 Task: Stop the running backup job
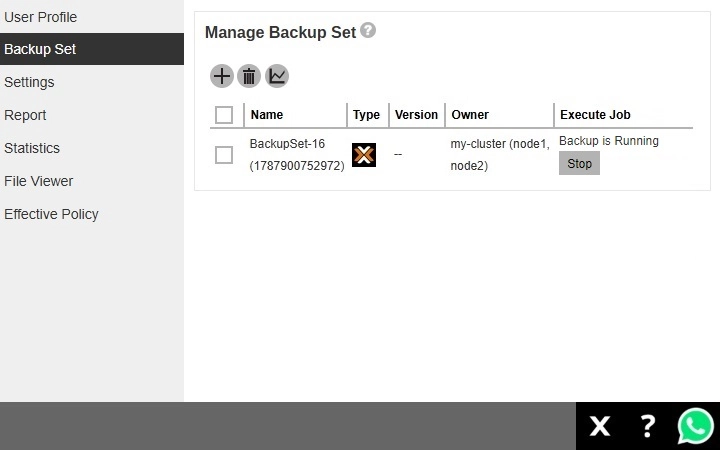[x=579, y=163]
